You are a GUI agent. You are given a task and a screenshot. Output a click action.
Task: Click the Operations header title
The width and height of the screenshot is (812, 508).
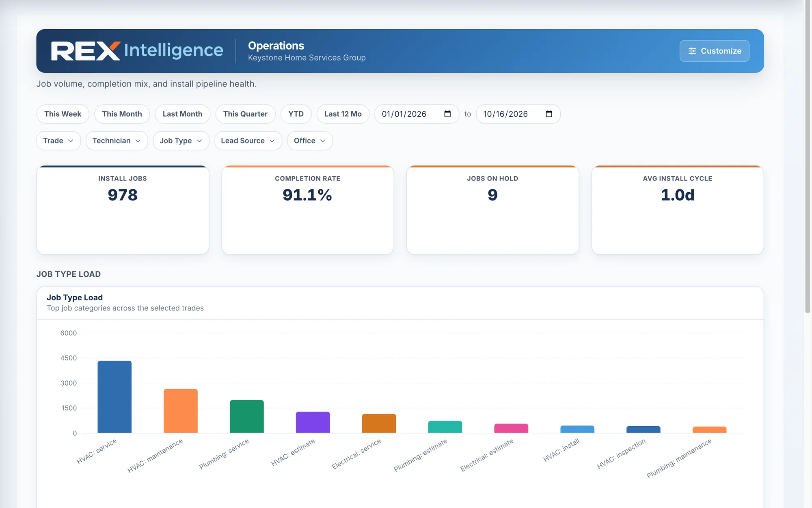[x=276, y=46]
